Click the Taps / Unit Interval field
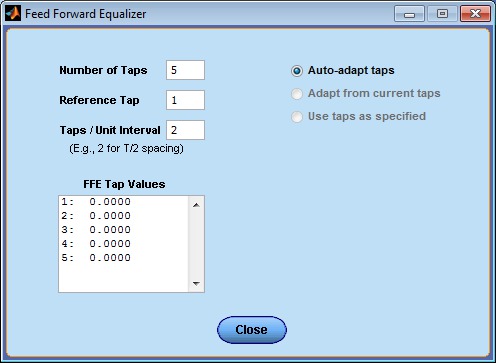Viewport: 496px width, 363px height. point(185,130)
